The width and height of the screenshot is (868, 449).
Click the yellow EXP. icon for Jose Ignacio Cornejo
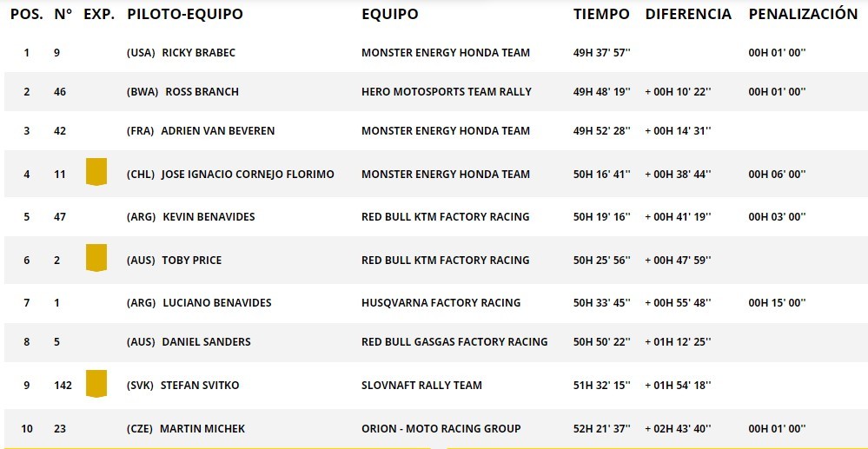coord(96,172)
